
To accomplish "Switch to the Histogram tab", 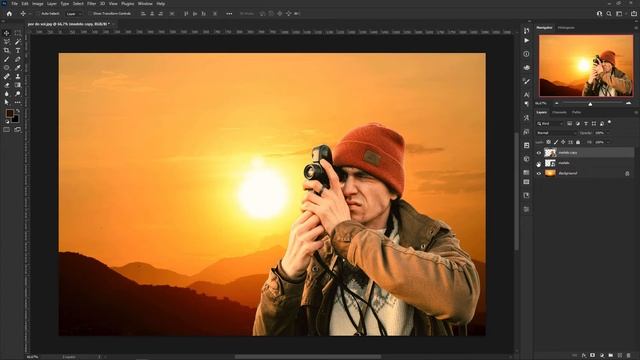I will (x=566, y=28).
